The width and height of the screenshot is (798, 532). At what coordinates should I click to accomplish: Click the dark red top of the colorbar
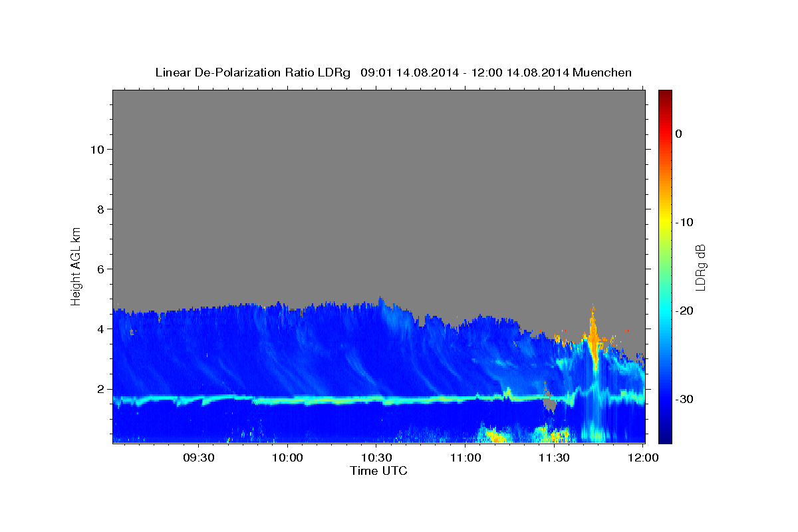click(x=665, y=94)
